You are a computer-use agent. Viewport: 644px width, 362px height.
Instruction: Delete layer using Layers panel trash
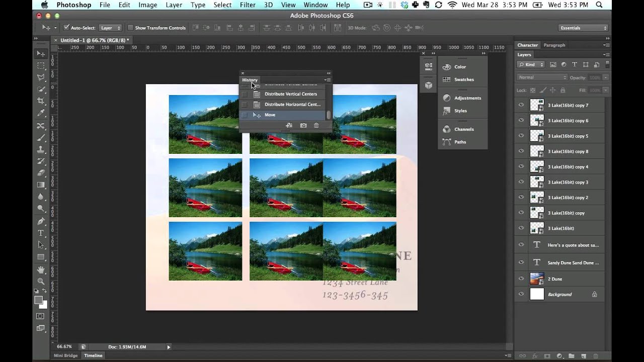pos(596,356)
